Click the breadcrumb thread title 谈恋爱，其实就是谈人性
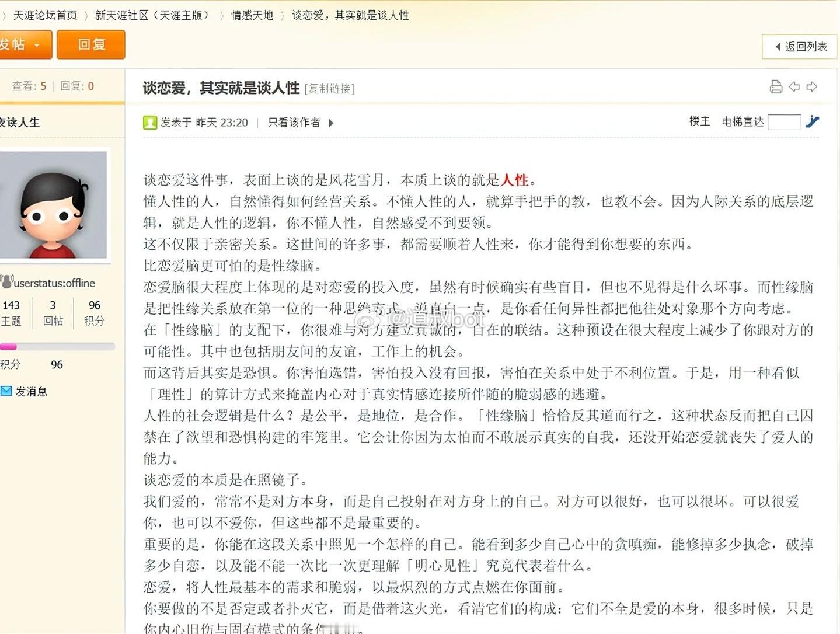The height and width of the screenshot is (634, 840). click(350, 15)
